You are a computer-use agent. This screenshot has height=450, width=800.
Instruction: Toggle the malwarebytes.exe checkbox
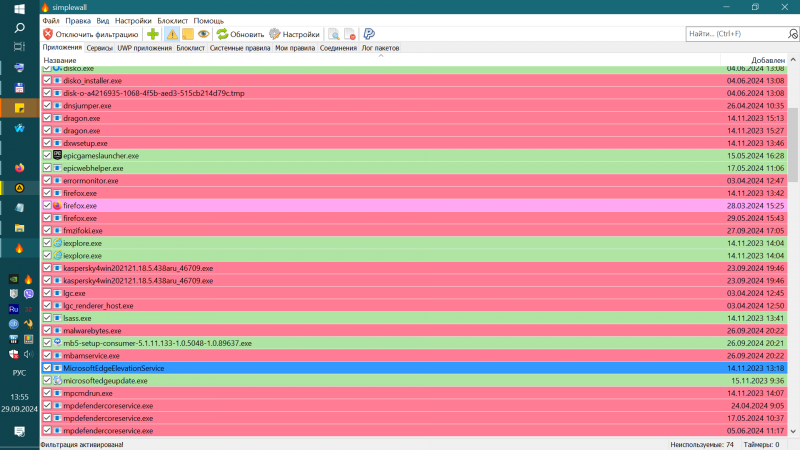(47, 330)
